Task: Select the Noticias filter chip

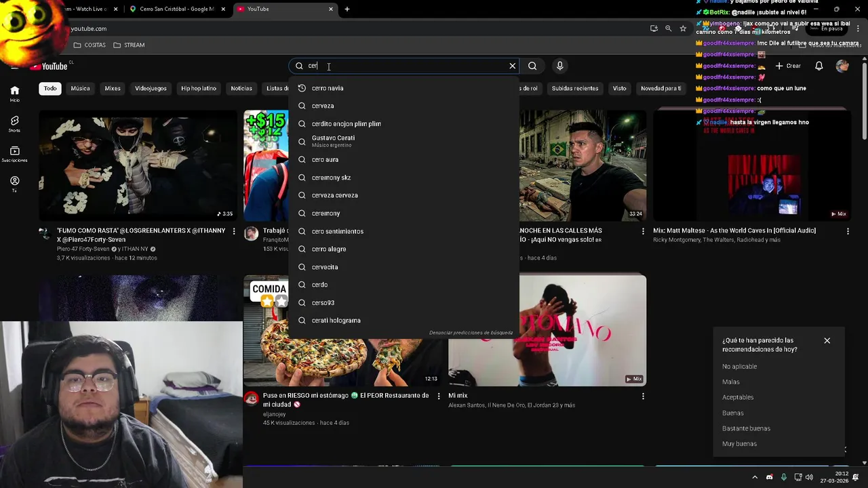Action: click(241, 88)
